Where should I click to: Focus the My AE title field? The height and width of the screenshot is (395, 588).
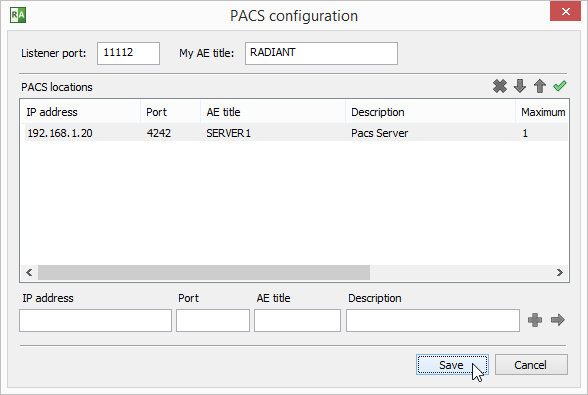coord(321,53)
